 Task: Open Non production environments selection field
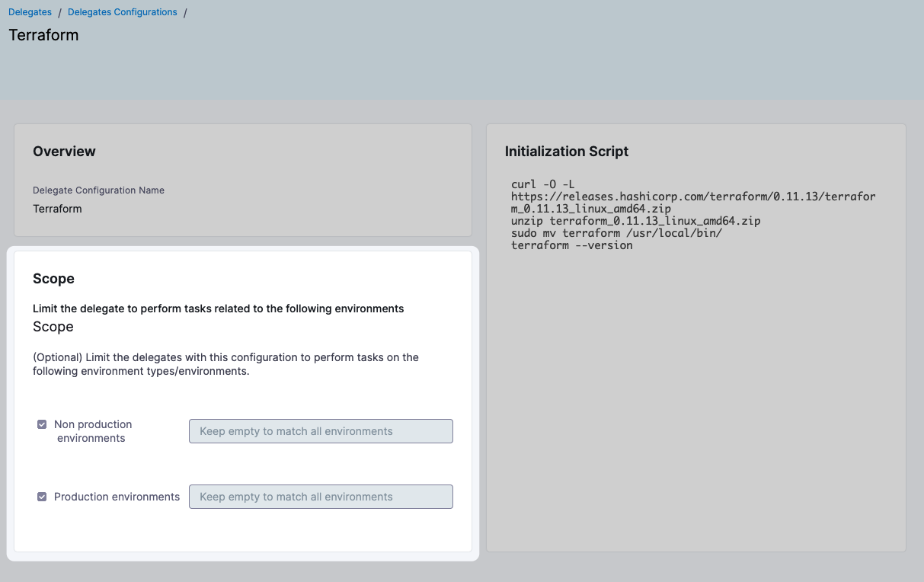321,431
